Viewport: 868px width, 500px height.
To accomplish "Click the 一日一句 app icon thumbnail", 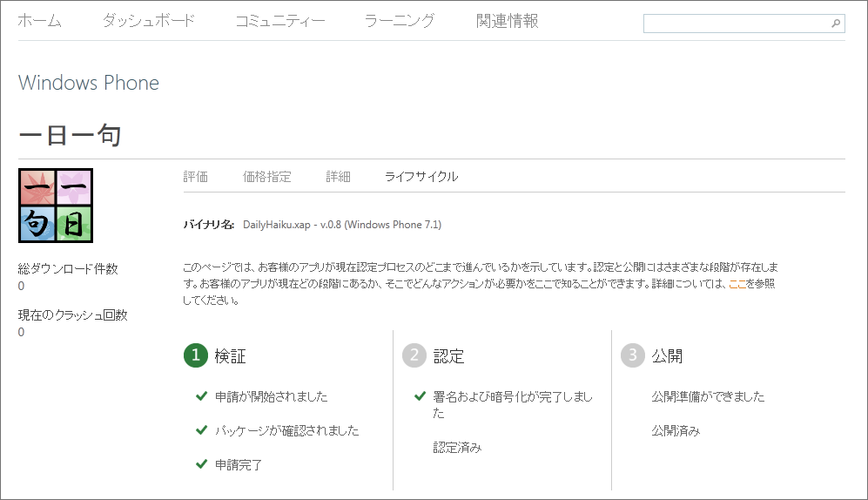I will pyautogui.click(x=56, y=206).
